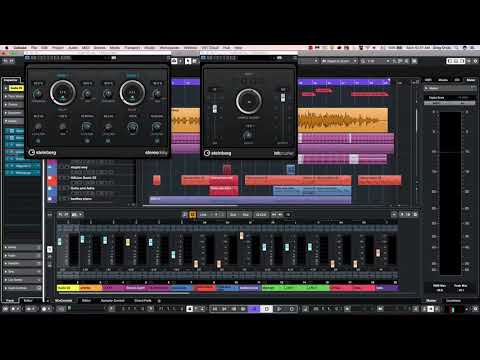Open the Master tab below the meter
Screen dimensions: 480x360
coord(431,301)
